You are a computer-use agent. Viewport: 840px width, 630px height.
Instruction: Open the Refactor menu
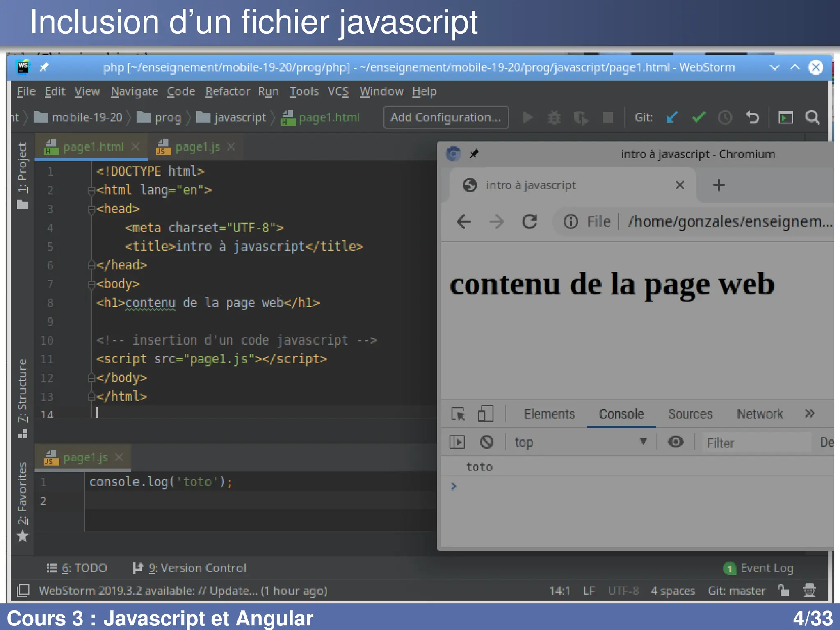coord(228,91)
